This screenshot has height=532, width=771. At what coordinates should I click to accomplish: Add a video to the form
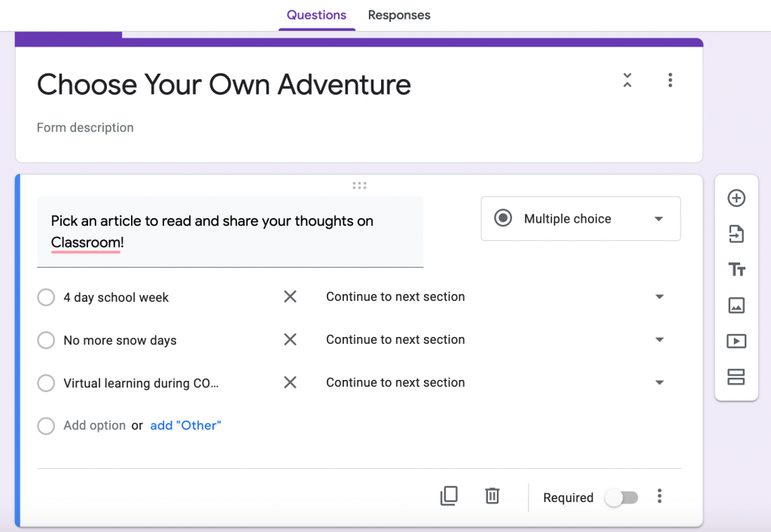pos(736,341)
